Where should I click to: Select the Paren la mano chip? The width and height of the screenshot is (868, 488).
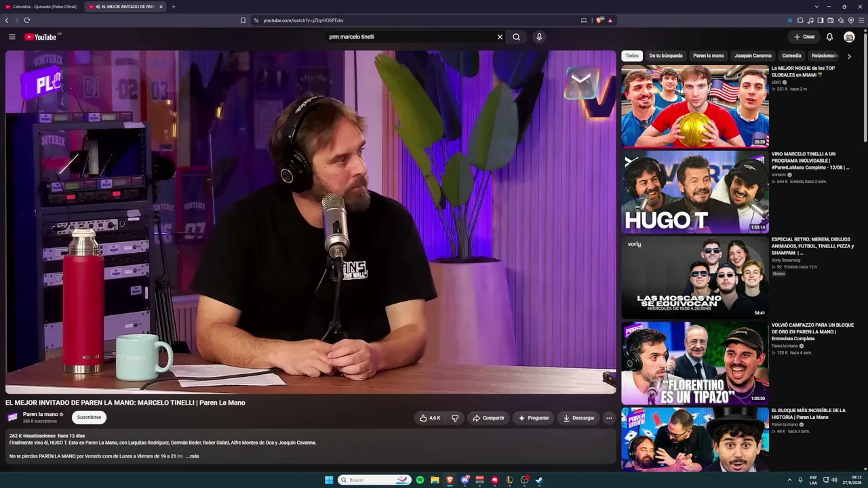[709, 56]
